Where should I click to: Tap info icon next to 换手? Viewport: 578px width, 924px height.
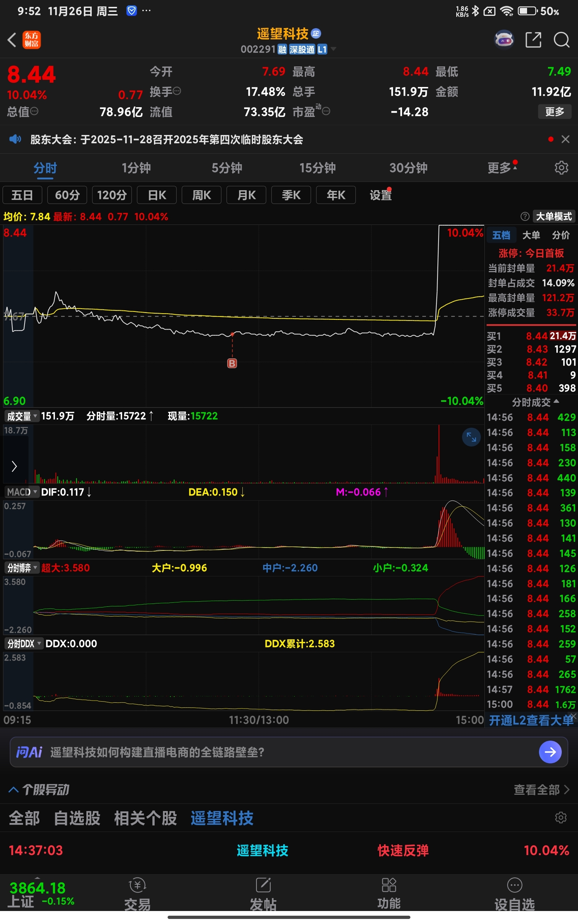[x=177, y=91]
